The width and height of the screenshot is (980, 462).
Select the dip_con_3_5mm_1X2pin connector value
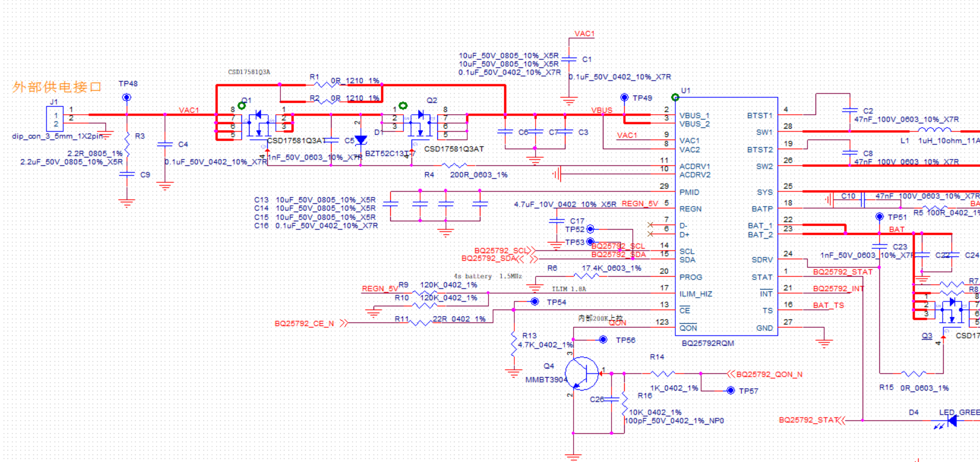coord(58,136)
